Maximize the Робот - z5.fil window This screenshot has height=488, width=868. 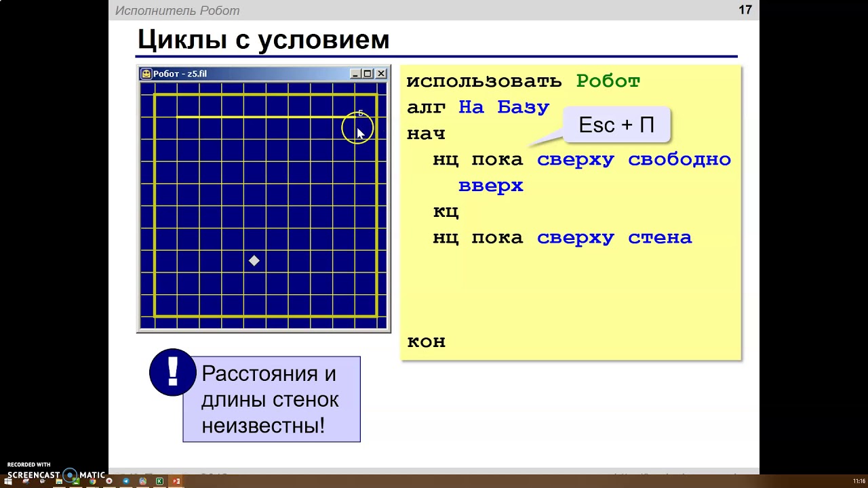coord(368,73)
